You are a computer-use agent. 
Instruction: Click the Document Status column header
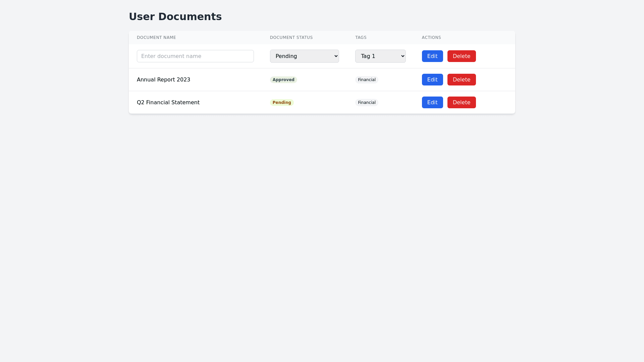pyautogui.click(x=291, y=38)
